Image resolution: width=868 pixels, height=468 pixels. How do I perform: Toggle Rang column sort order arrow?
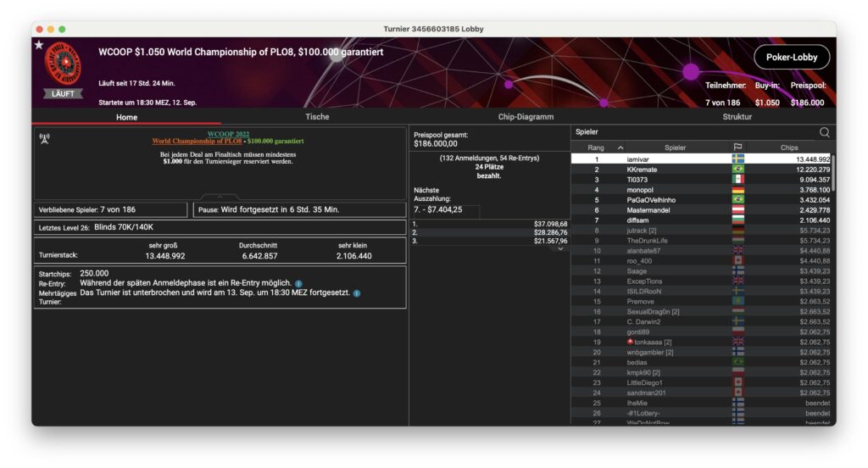point(620,148)
